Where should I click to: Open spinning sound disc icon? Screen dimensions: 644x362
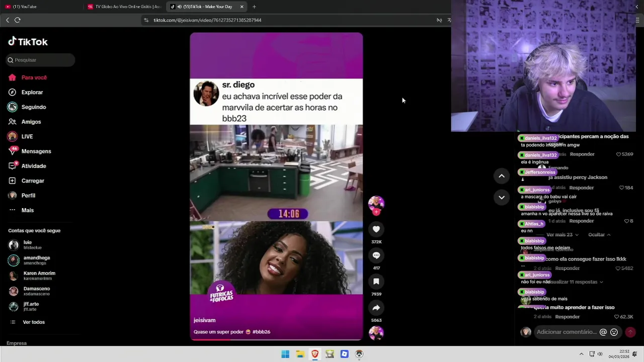coord(376,333)
